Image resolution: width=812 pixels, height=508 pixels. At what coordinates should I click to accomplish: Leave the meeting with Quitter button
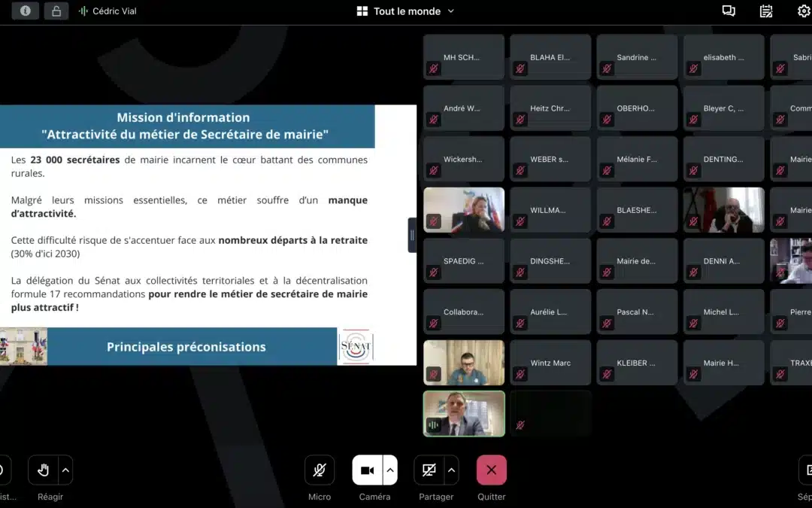pos(492,470)
